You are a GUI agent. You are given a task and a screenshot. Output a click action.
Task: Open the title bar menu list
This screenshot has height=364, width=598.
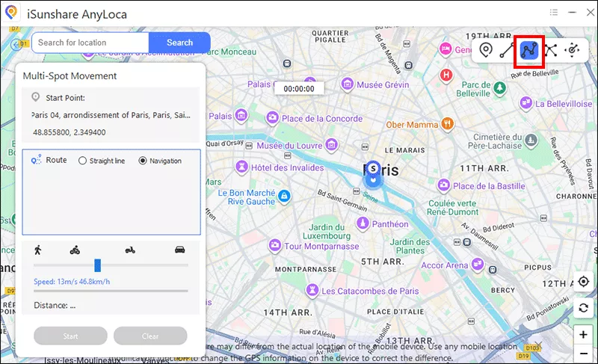point(553,12)
